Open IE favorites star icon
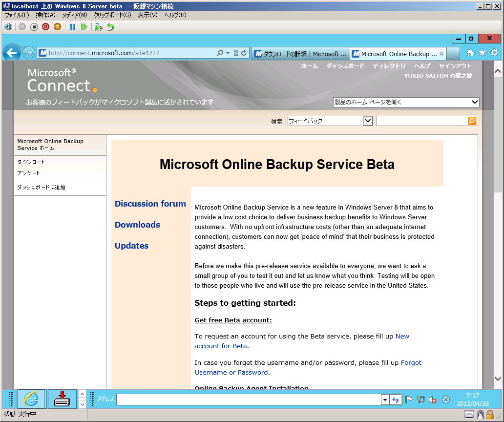Image resolution: width=504 pixels, height=422 pixels. (x=482, y=53)
